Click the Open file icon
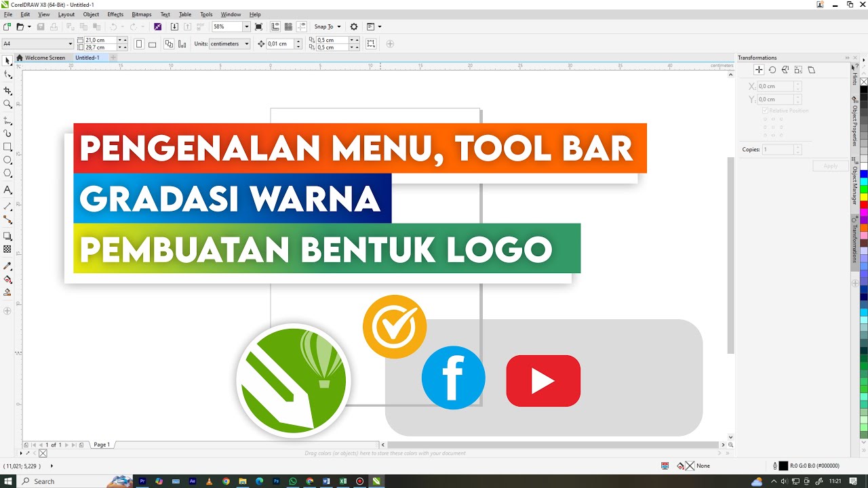 coord(20,26)
